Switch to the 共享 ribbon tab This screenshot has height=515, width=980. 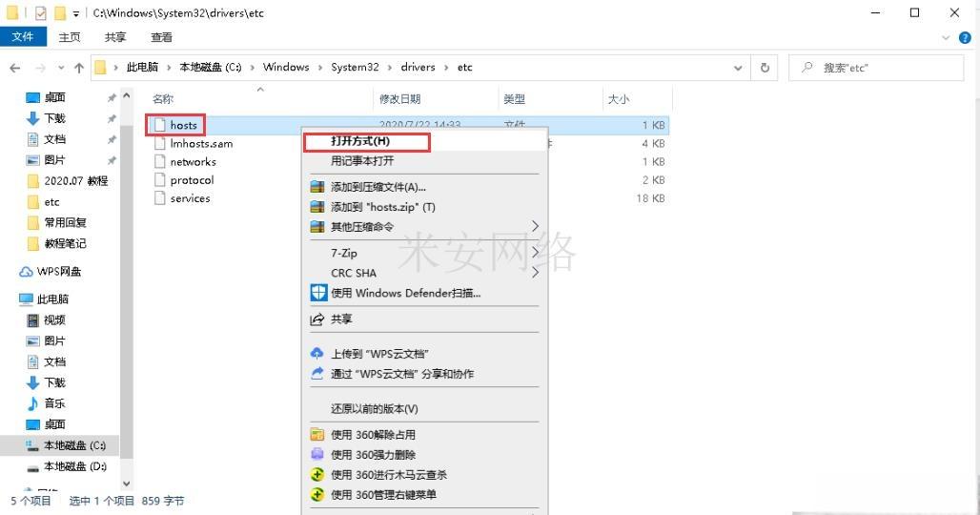(115, 37)
